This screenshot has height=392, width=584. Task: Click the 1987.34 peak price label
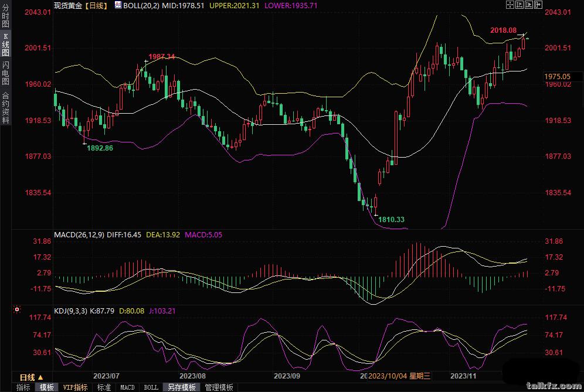[x=162, y=57]
